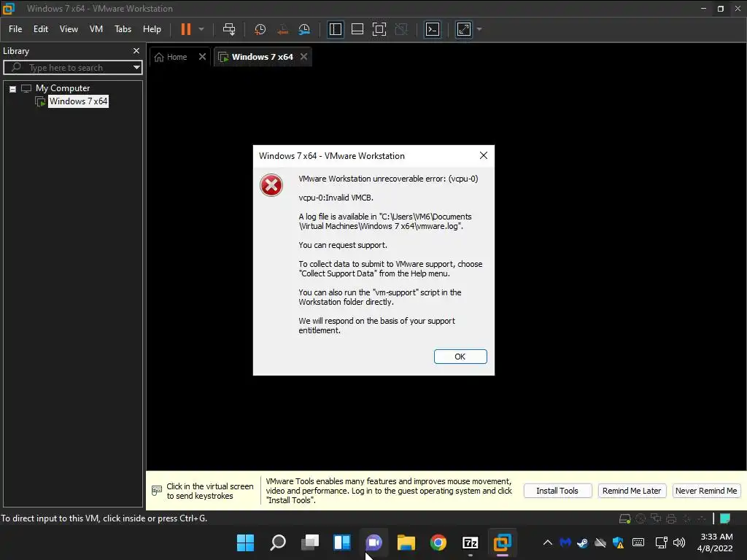Take a snapshot of the virtual machine
The width and height of the screenshot is (747, 560).
[260, 29]
